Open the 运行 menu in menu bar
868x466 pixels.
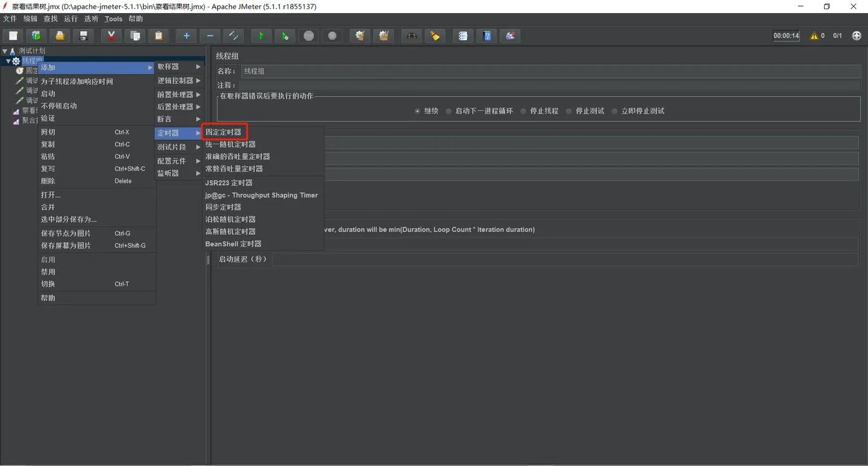tap(71, 19)
